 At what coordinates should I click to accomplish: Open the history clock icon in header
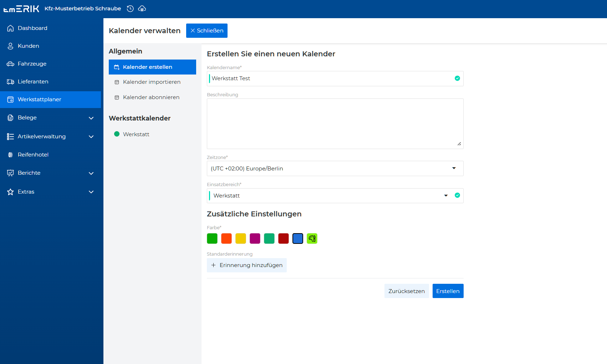point(131,9)
